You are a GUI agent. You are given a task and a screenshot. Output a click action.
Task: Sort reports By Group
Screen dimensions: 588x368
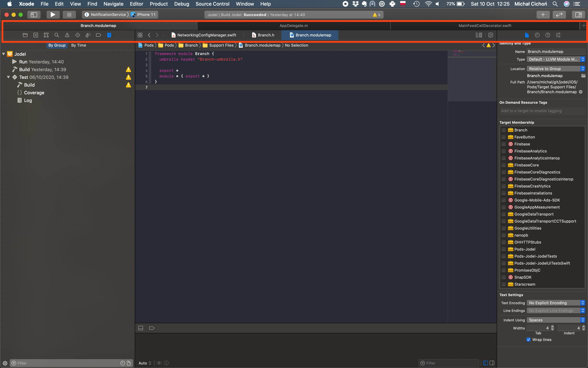click(57, 45)
